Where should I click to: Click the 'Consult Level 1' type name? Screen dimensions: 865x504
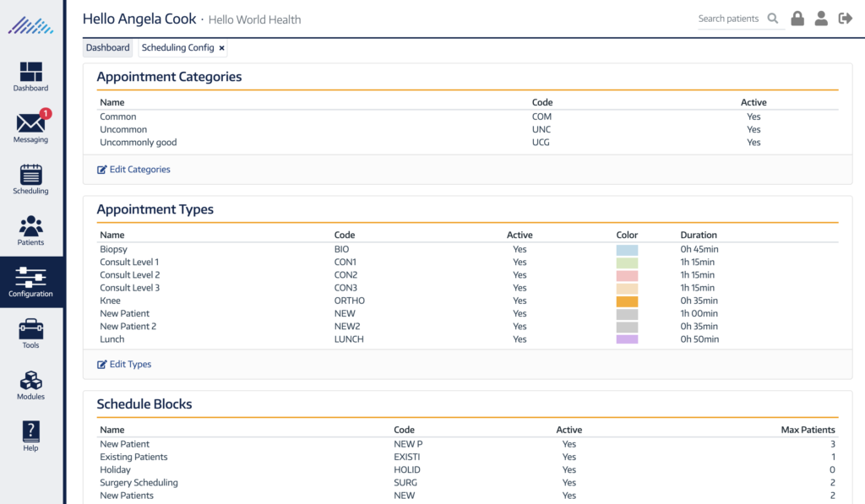(129, 262)
